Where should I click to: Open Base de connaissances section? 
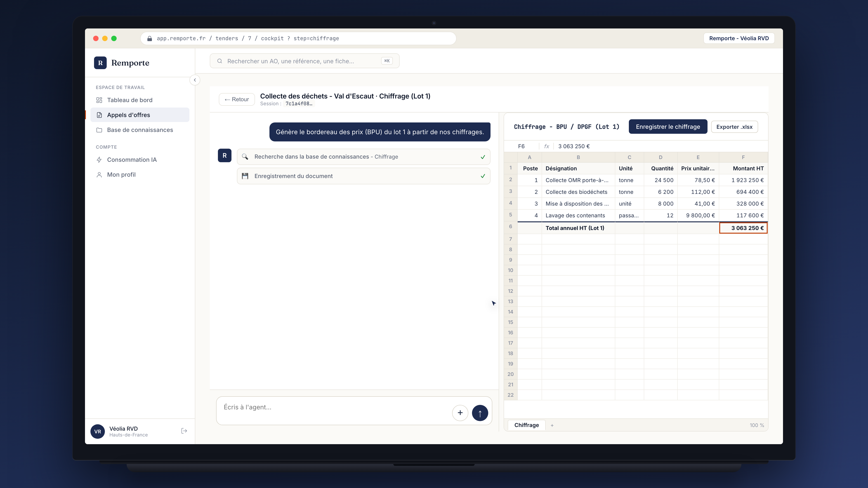coord(140,130)
